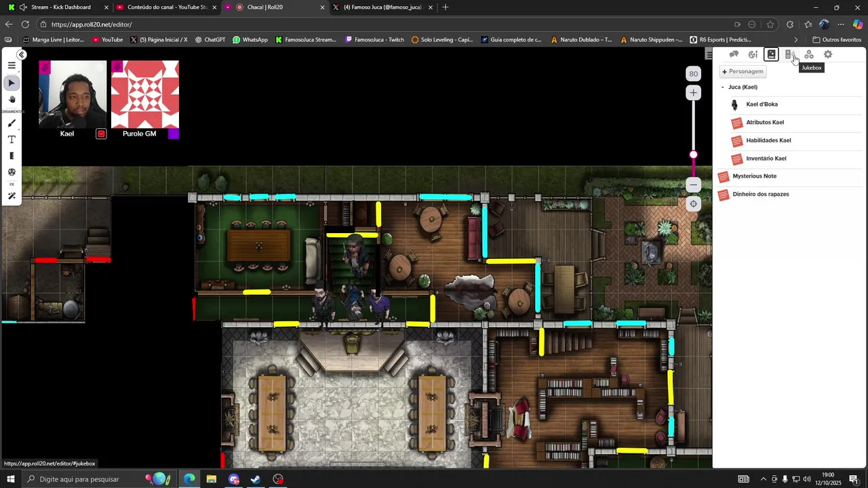
Task: Open the Atributos Kael handout
Action: click(765, 123)
